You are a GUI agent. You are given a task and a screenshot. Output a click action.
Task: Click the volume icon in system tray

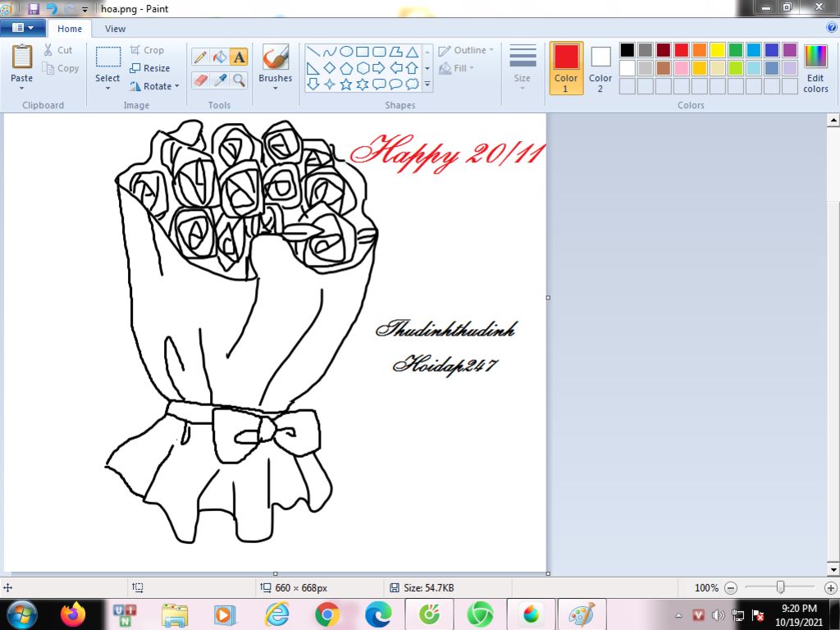pyautogui.click(x=717, y=615)
